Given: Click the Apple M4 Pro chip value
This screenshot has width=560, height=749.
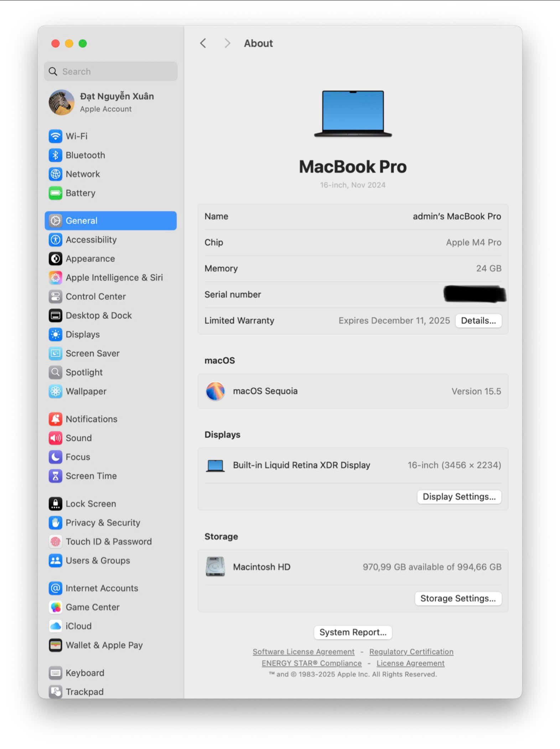Looking at the screenshot, I should (x=473, y=242).
